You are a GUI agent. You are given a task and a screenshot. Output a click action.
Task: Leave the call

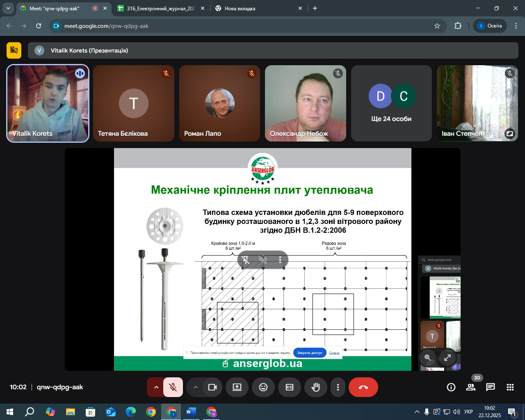click(363, 387)
